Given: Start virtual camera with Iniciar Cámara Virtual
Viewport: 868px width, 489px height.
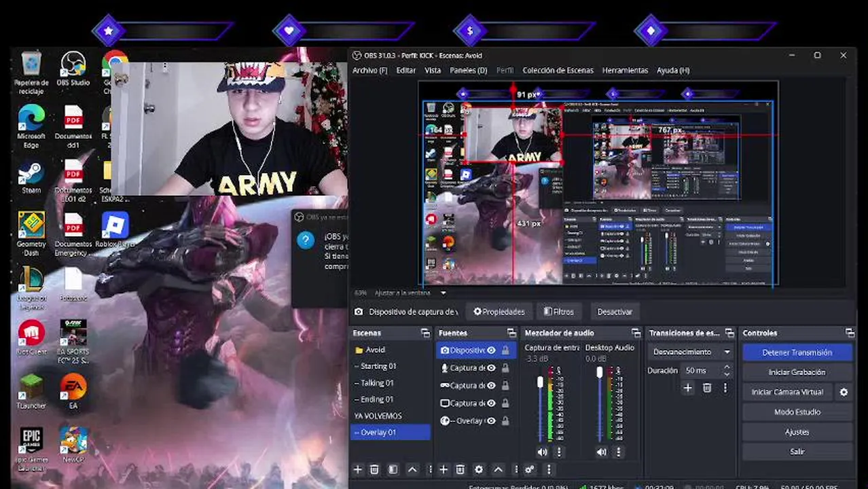Looking at the screenshot, I should click(787, 392).
